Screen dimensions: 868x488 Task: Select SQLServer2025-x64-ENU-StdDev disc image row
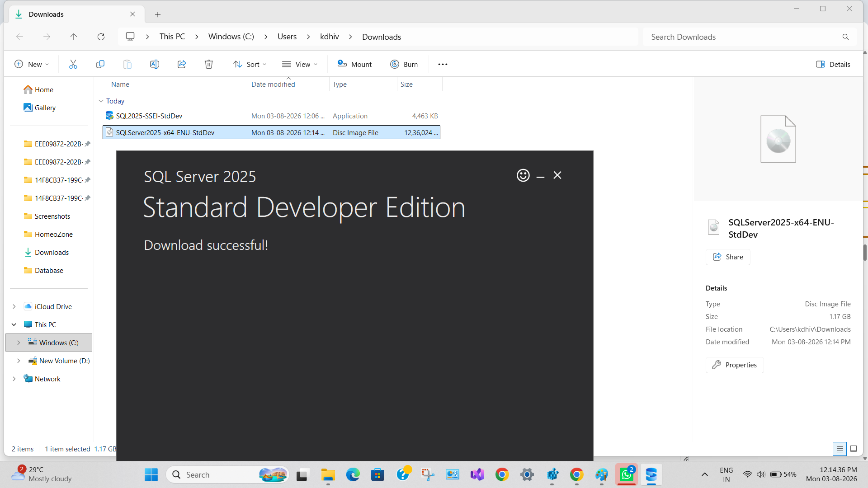(x=271, y=132)
